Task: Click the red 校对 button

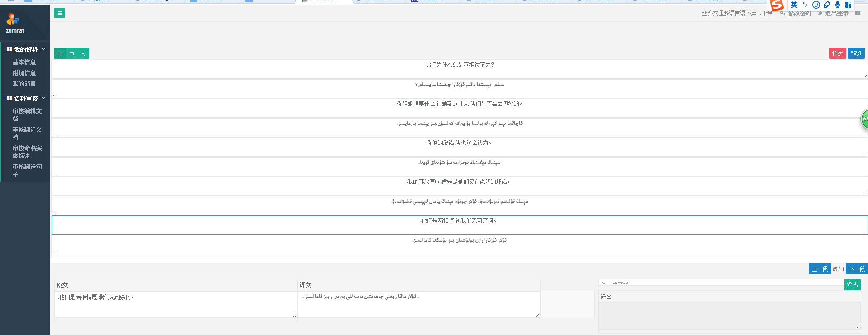Action: [x=837, y=53]
